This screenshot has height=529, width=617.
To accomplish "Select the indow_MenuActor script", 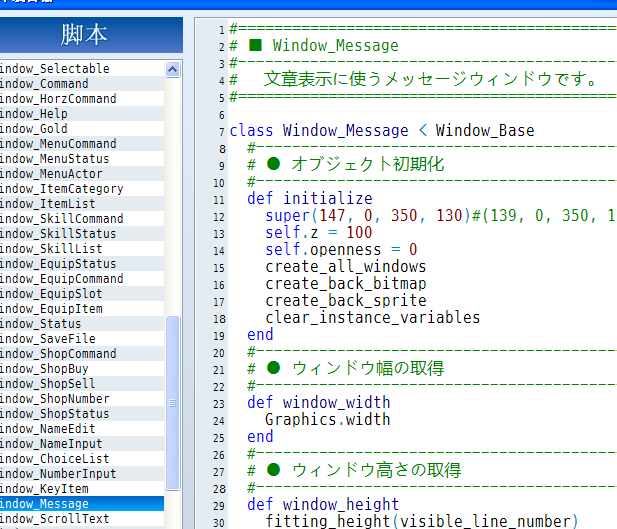I will coord(82,173).
